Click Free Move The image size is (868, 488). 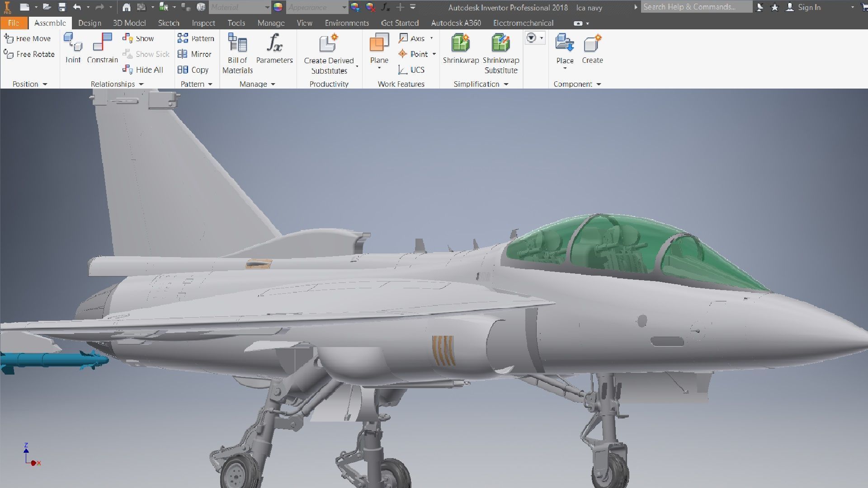click(28, 38)
